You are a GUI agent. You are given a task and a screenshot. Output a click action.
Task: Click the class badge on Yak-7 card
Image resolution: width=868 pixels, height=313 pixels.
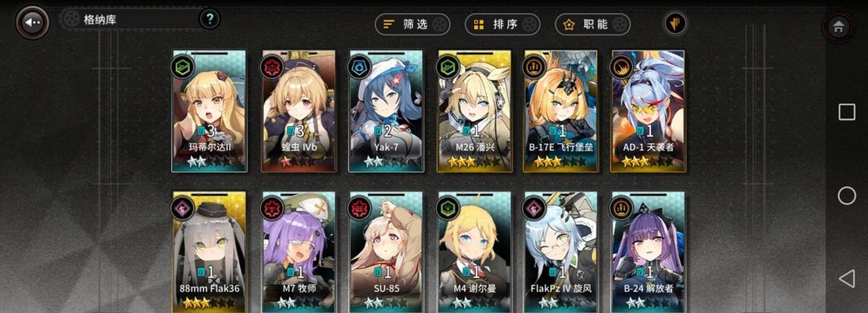(x=359, y=67)
